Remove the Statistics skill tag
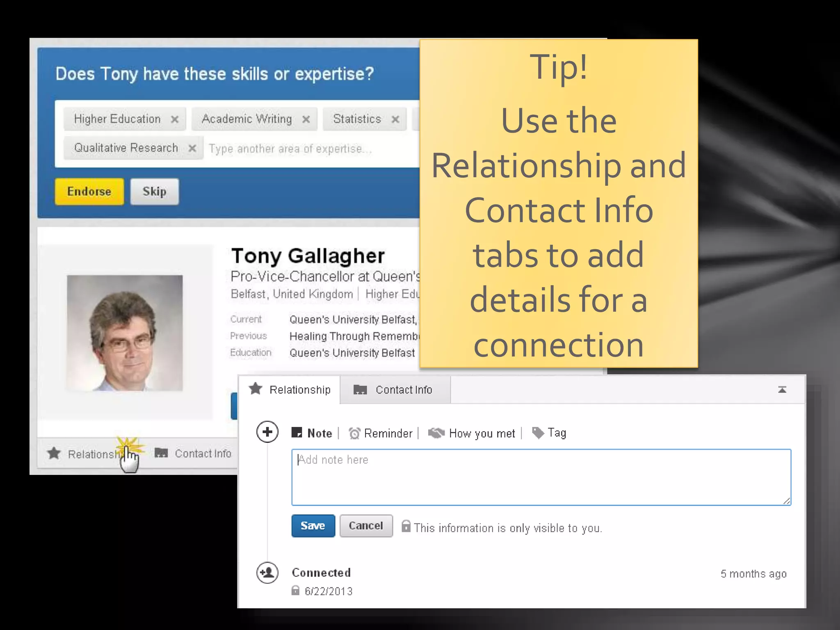The height and width of the screenshot is (630, 840). click(x=395, y=119)
